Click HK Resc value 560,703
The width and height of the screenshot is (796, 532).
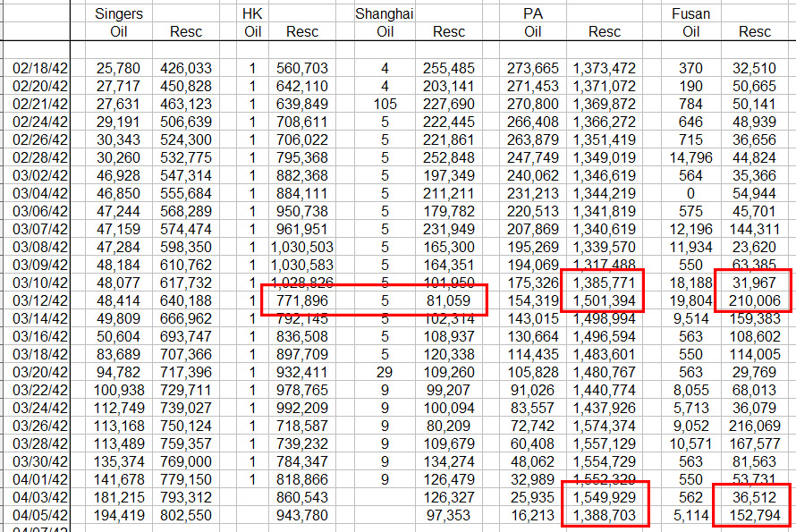pos(302,69)
